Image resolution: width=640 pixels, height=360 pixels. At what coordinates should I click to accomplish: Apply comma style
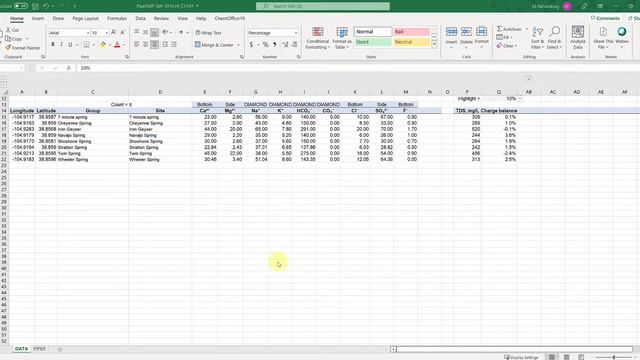click(x=275, y=44)
